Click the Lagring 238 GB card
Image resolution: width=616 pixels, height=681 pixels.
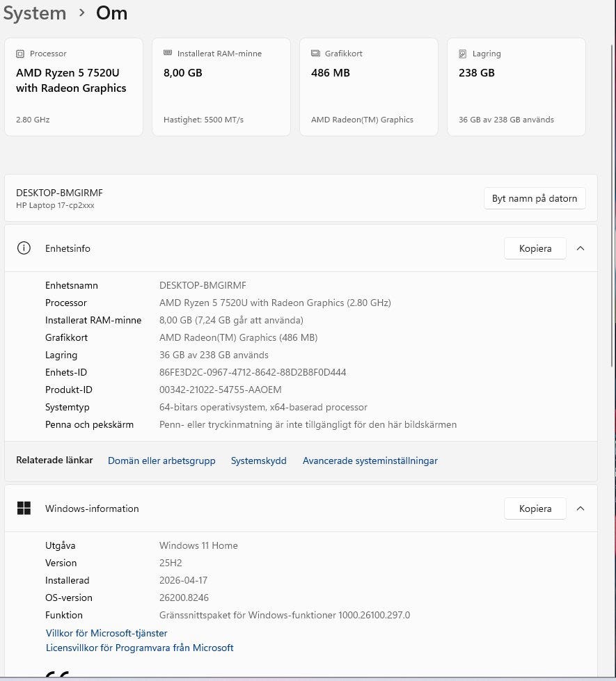pyautogui.click(x=516, y=87)
